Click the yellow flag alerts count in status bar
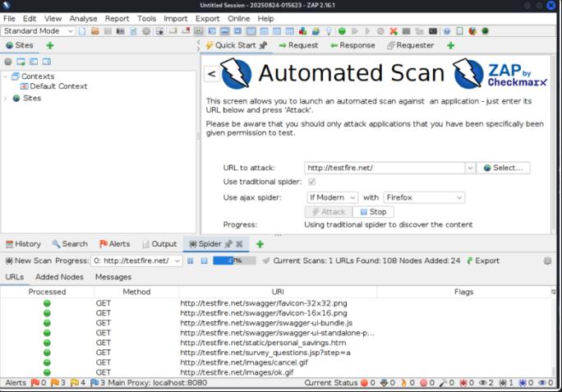This screenshot has height=392, width=562. [x=78, y=383]
